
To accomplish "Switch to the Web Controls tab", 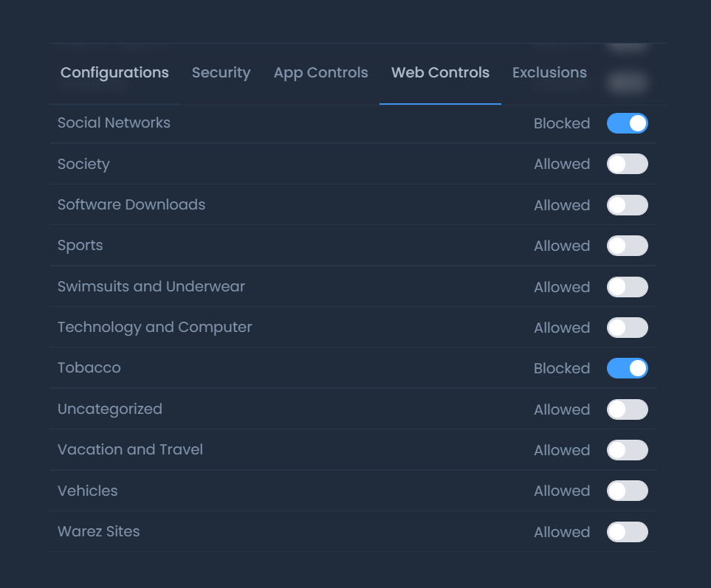I will pos(440,72).
